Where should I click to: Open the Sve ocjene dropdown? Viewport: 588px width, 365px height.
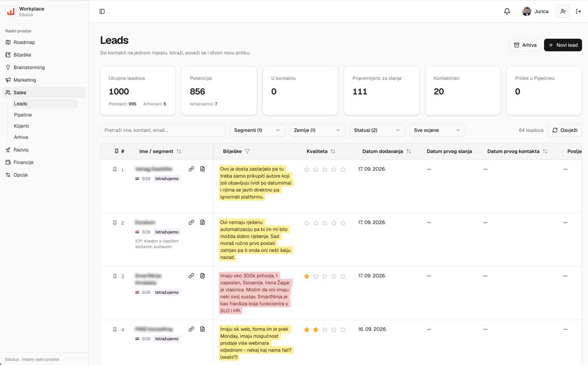437,130
